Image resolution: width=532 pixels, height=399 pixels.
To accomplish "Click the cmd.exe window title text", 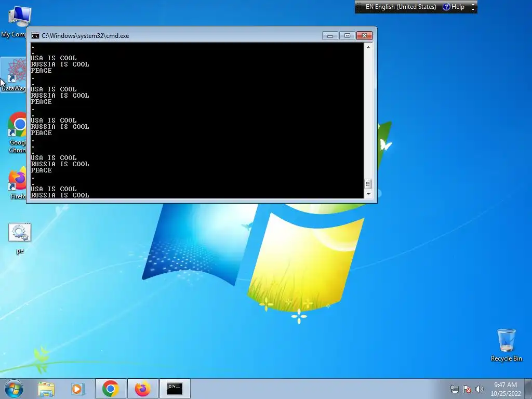I will click(85, 36).
